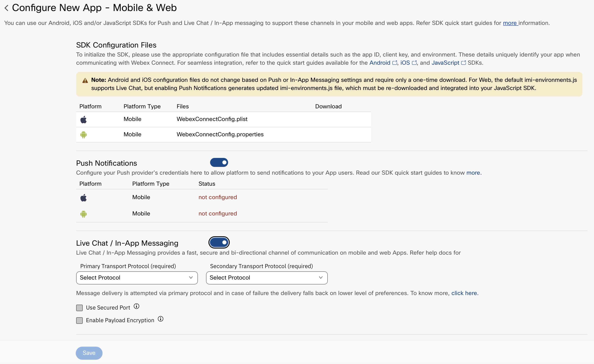Click the Apple icon in SDK files table

click(x=83, y=120)
